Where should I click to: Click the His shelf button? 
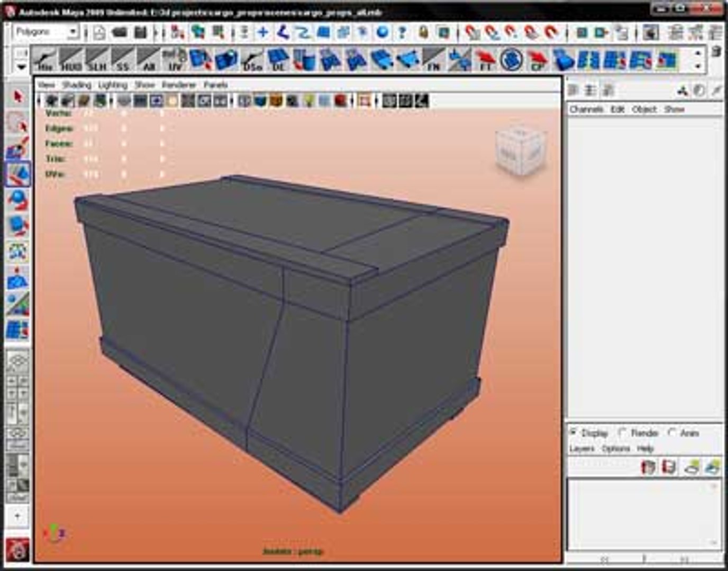(44, 59)
